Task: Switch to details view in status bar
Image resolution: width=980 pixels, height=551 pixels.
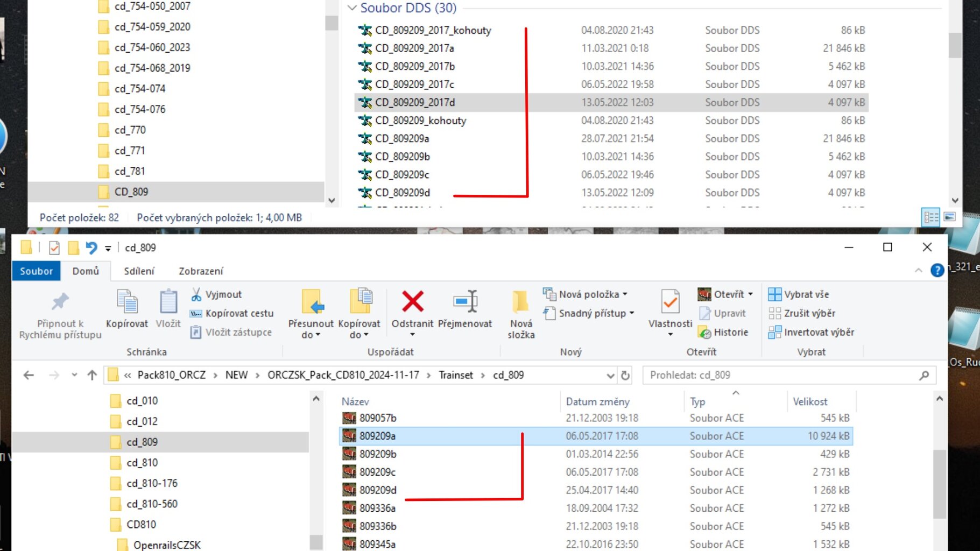Action: point(931,217)
